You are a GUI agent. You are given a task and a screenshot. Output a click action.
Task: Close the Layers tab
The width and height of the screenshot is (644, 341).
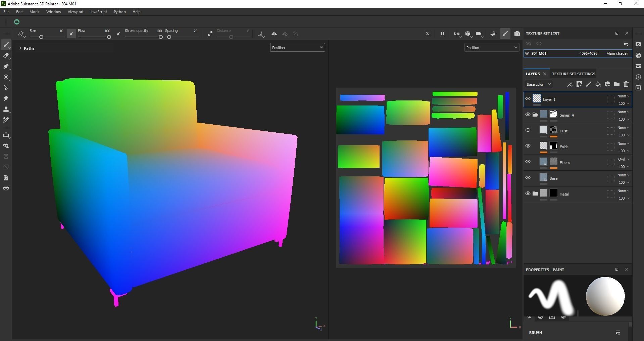coord(545,74)
